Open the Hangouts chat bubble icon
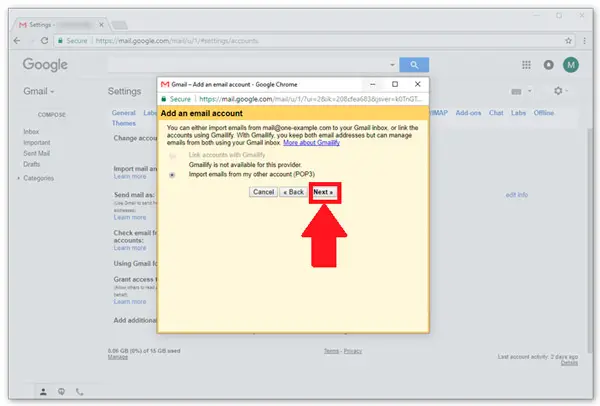600x406 pixels. [x=61, y=391]
